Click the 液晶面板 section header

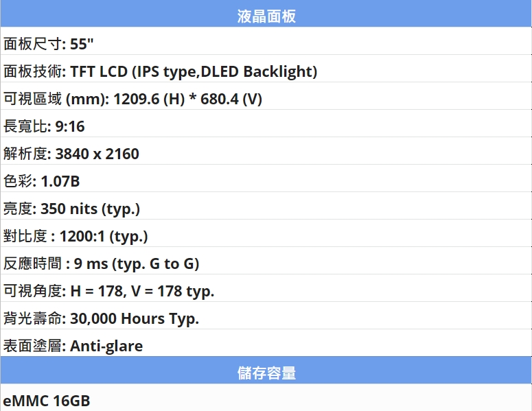(266, 14)
